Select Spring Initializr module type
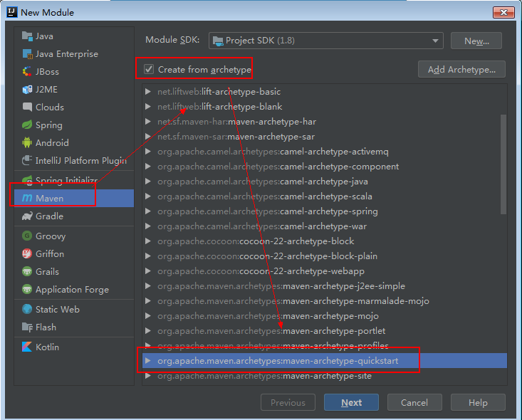This screenshot has height=420, width=522. pos(74,180)
